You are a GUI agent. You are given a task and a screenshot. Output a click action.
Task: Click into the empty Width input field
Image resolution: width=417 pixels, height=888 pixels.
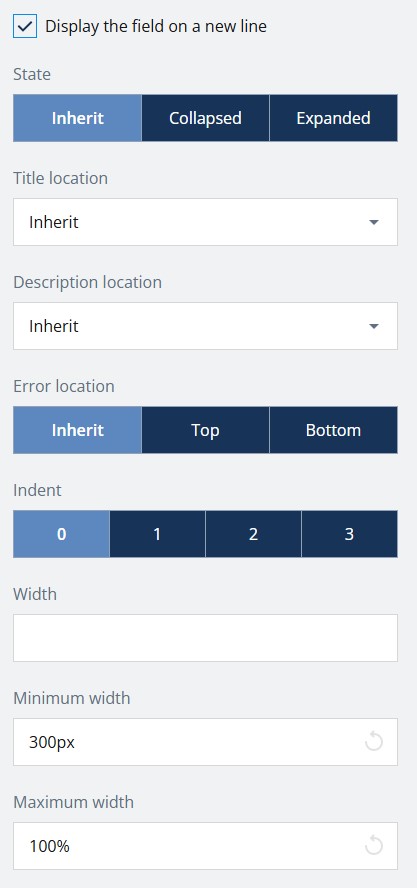[205, 638]
